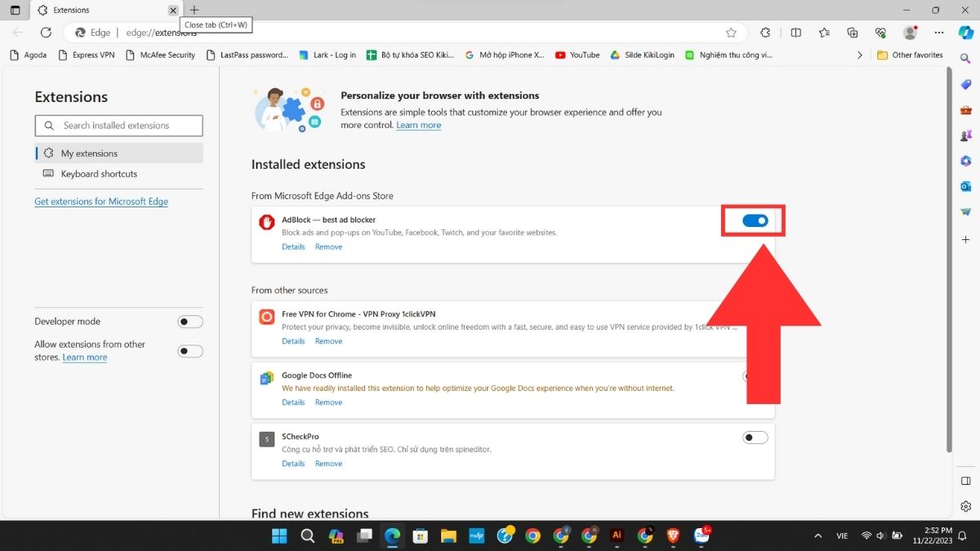Open the Get extensions for Microsoft Edge link
Image resolution: width=980 pixels, height=551 pixels.
pyautogui.click(x=100, y=201)
